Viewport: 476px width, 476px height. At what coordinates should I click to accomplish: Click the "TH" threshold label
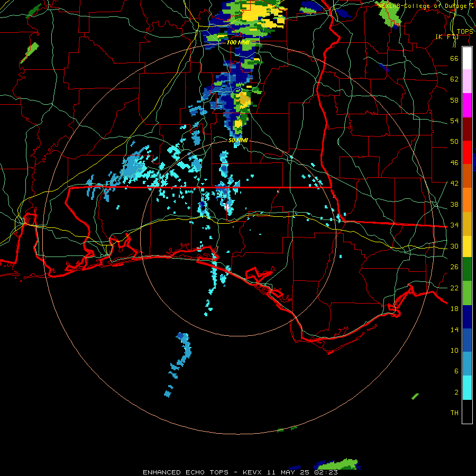[x=454, y=413]
